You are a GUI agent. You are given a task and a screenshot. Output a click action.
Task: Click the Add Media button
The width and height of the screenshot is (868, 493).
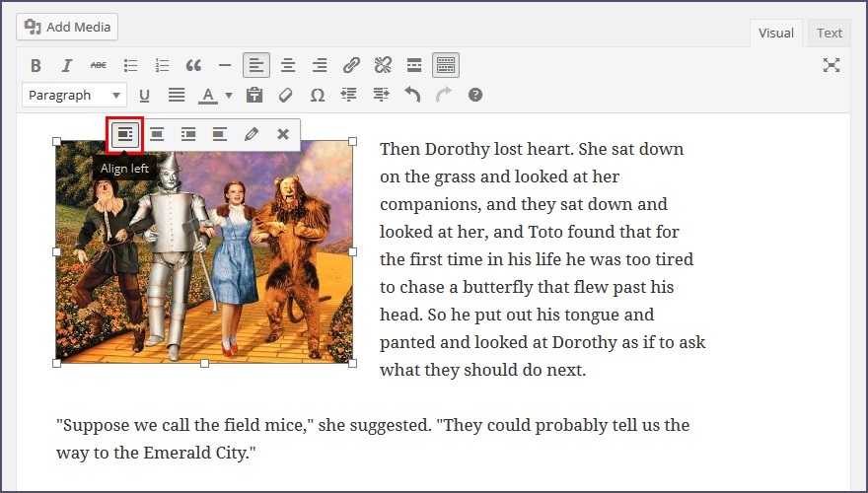67,27
